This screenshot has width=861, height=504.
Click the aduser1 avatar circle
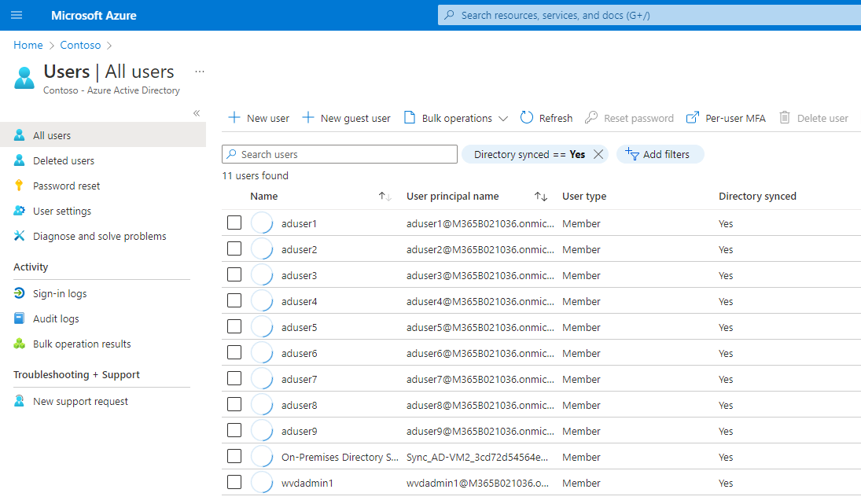point(262,223)
